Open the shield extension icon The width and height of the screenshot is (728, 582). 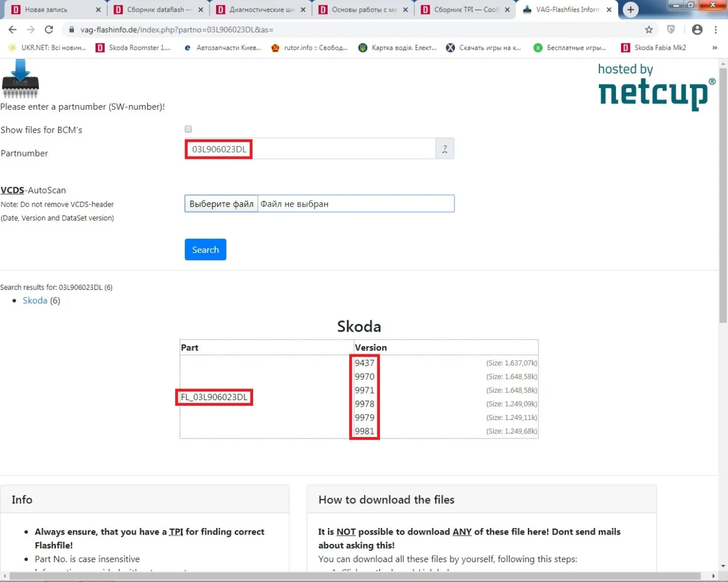(671, 30)
